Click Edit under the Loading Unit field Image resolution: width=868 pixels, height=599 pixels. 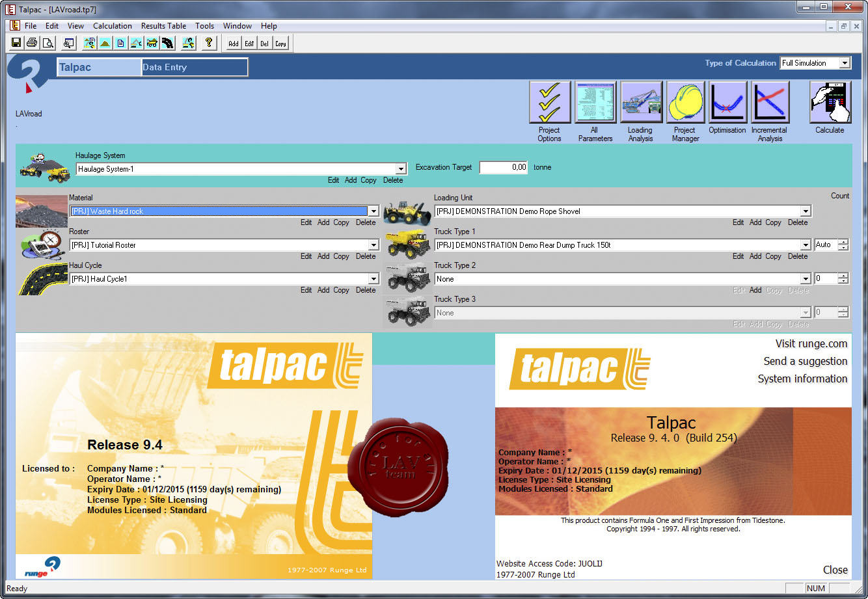tap(738, 222)
